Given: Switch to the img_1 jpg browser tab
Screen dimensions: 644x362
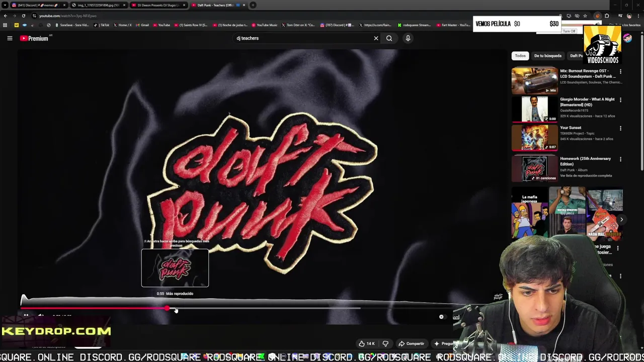Looking at the screenshot, I should click(98, 5).
